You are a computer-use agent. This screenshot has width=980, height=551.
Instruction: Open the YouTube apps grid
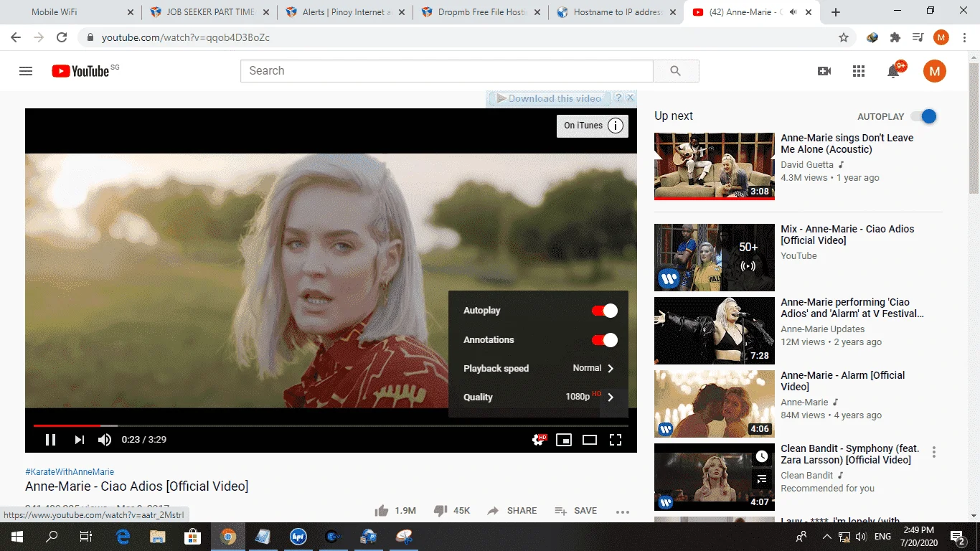pos(859,71)
